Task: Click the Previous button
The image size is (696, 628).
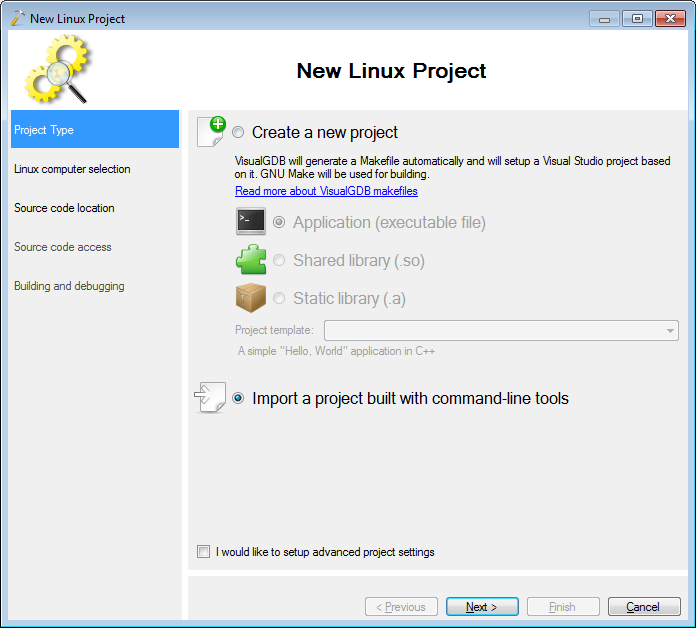Action: point(401,606)
